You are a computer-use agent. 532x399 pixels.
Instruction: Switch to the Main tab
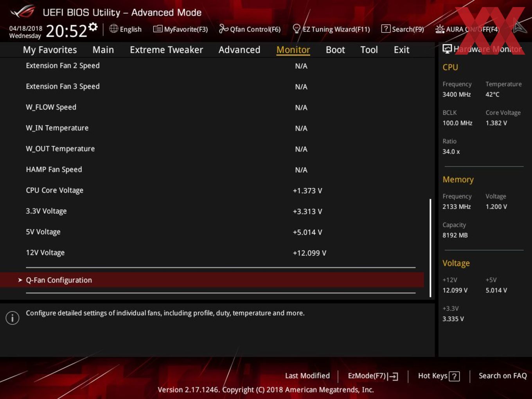pos(103,50)
